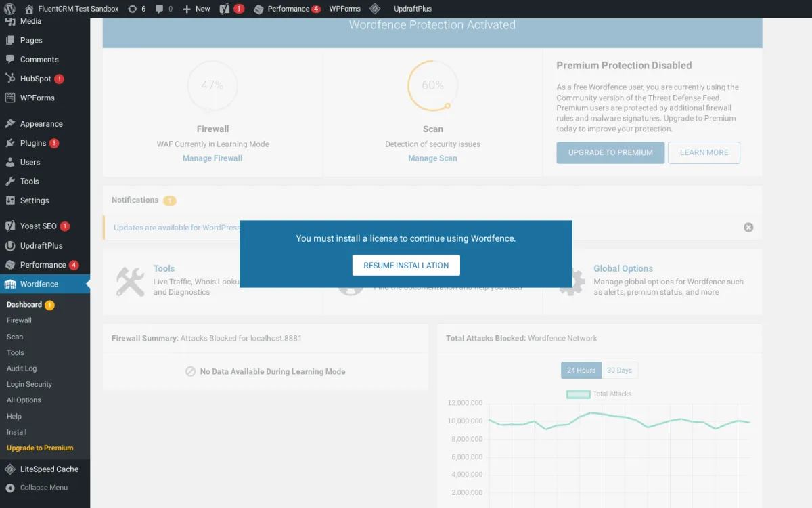
Task: Click the Resume Installation button
Action: tap(406, 266)
